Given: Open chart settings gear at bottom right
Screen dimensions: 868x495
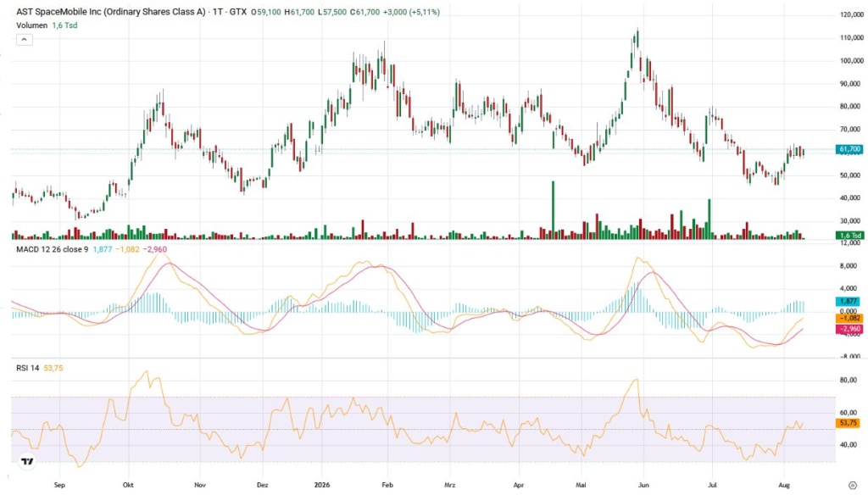Looking at the screenshot, I should coord(852,485).
